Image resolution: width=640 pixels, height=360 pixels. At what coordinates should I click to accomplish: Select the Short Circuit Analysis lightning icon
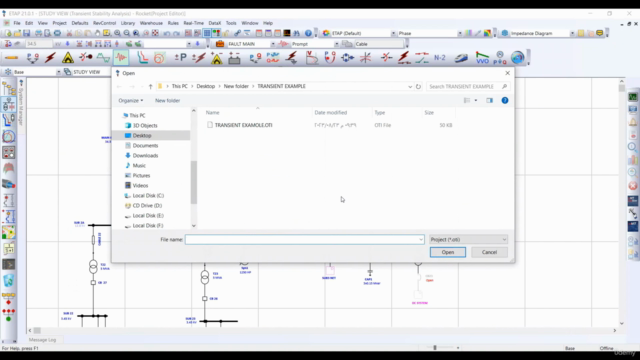(50, 58)
